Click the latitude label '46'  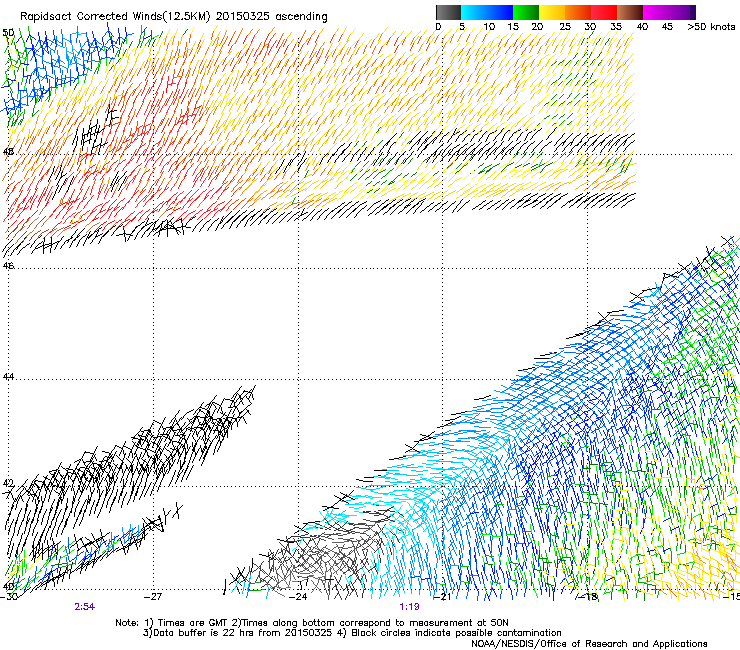click(8, 266)
